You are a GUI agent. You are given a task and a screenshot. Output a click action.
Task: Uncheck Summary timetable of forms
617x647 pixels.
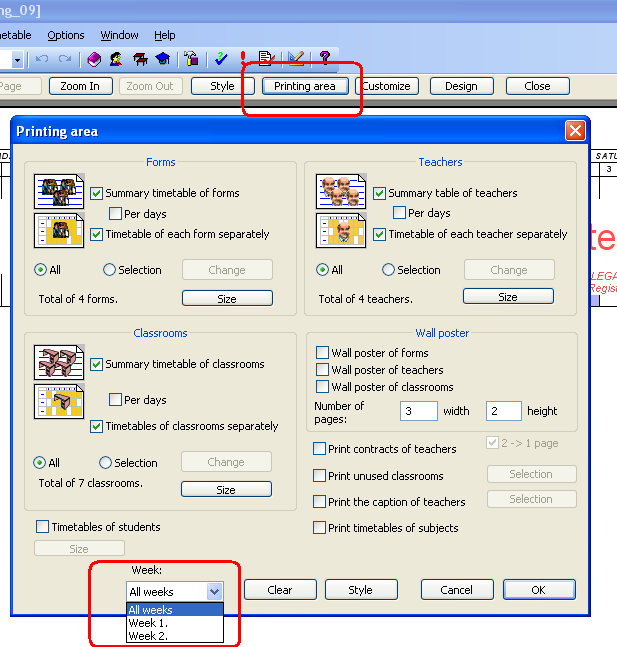[97, 193]
